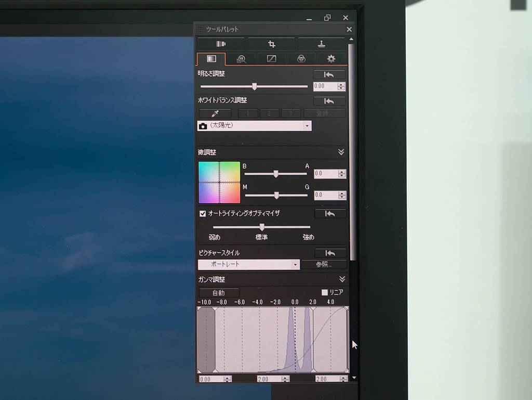The width and height of the screenshot is (532, 400).
Task: Pick white balance with the eyedropper
Action: point(215,113)
